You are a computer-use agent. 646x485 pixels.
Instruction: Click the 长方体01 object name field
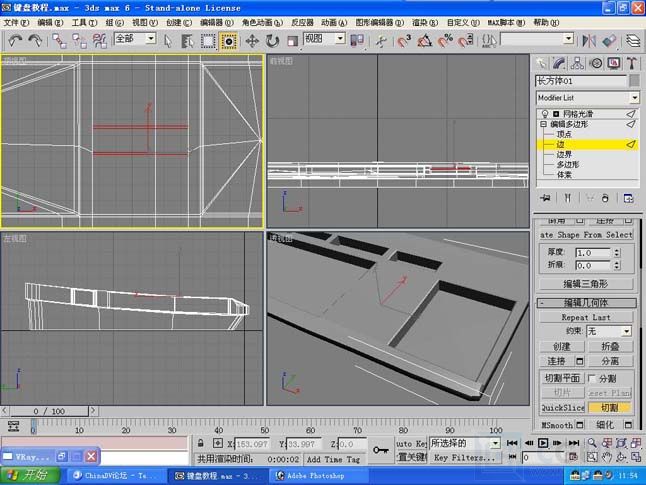581,81
